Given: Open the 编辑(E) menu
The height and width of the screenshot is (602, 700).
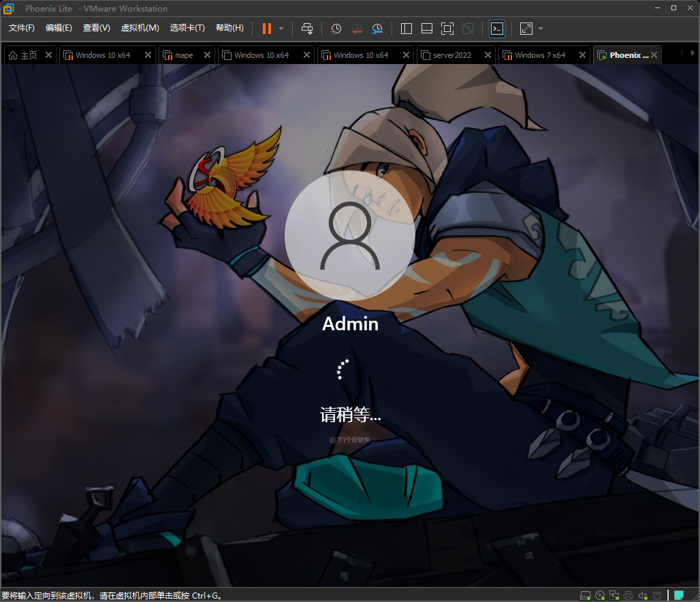Looking at the screenshot, I should [x=59, y=28].
